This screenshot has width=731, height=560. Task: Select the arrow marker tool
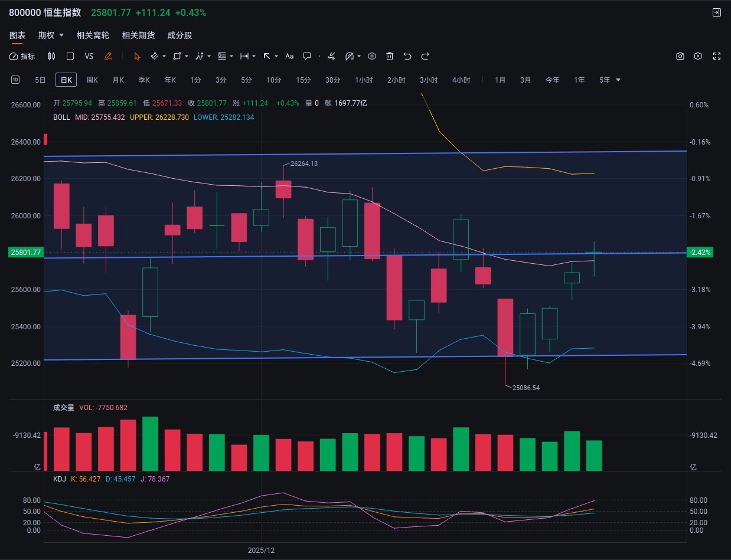(x=267, y=56)
